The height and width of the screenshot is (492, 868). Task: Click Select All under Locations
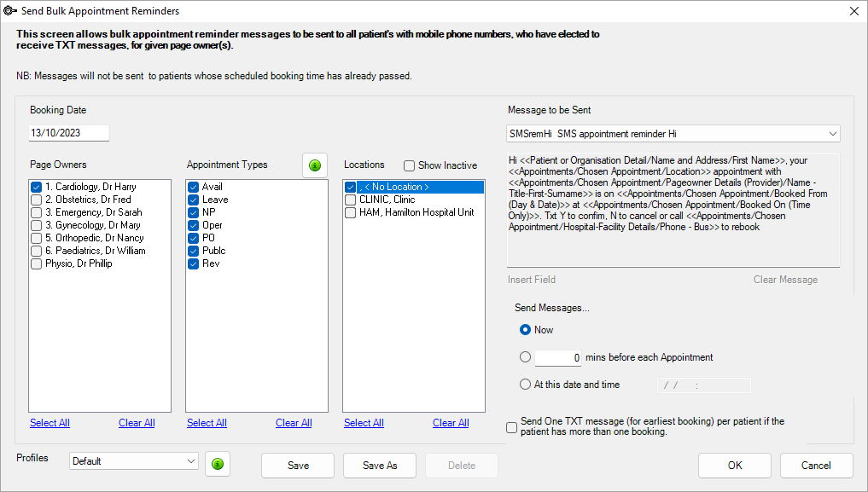[x=364, y=423]
